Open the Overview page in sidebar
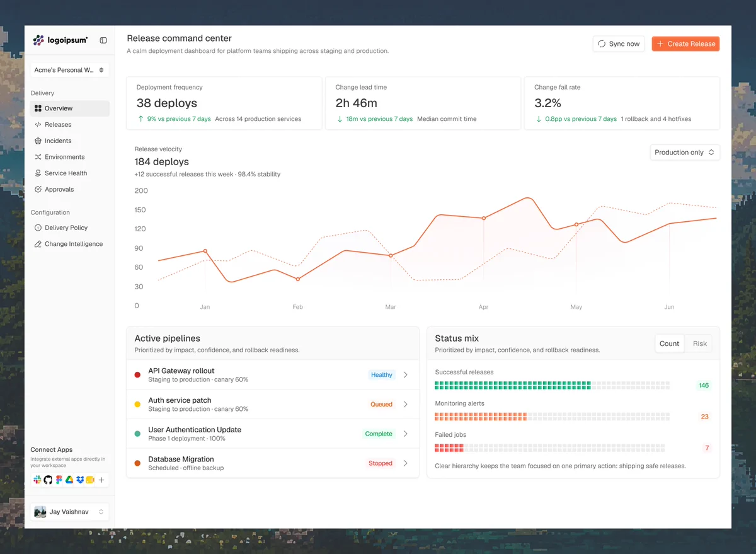The height and width of the screenshot is (554, 756). [69, 108]
